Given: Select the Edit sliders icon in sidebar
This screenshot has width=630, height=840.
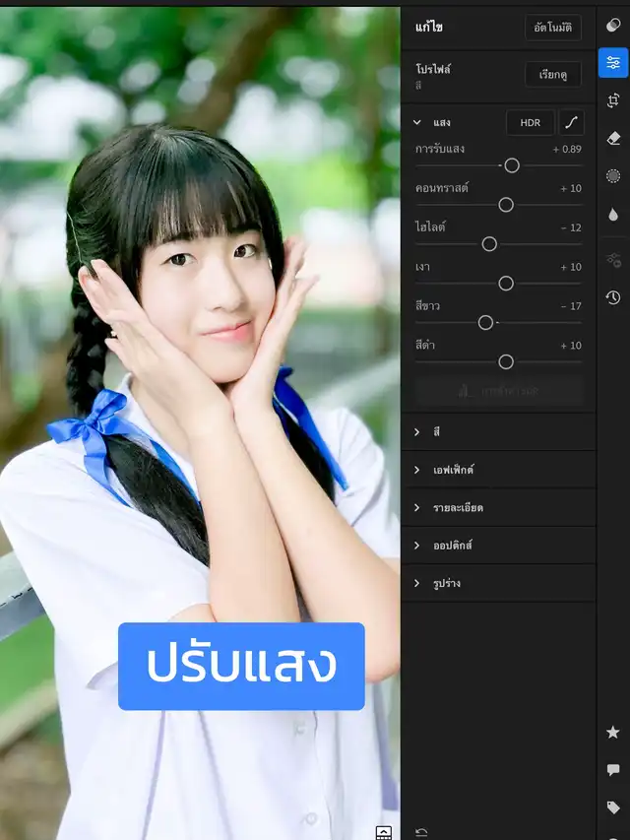Looking at the screenshot, I should [x=613, y=63].
